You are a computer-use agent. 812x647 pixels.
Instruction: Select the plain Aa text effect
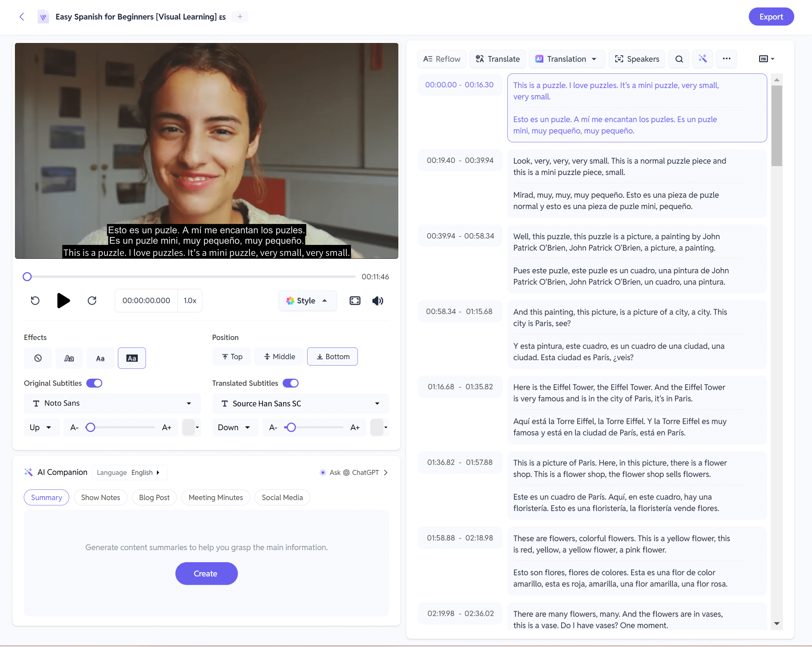click(100, 358)
